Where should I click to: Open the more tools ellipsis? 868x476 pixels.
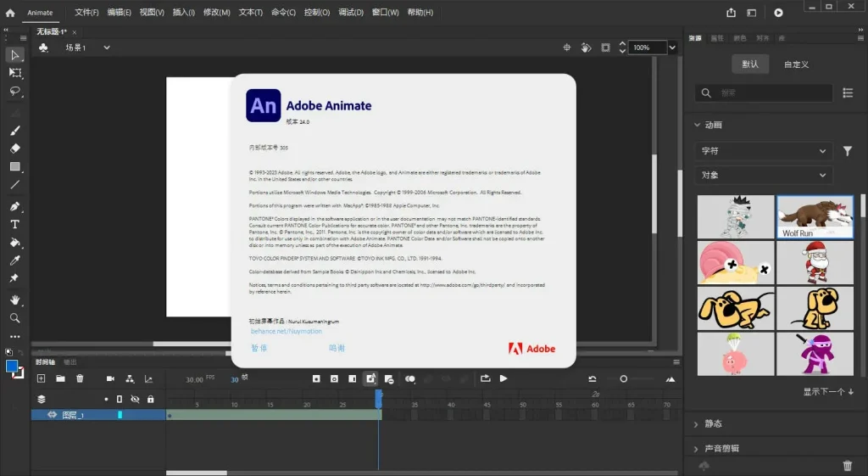click(15, 336)
